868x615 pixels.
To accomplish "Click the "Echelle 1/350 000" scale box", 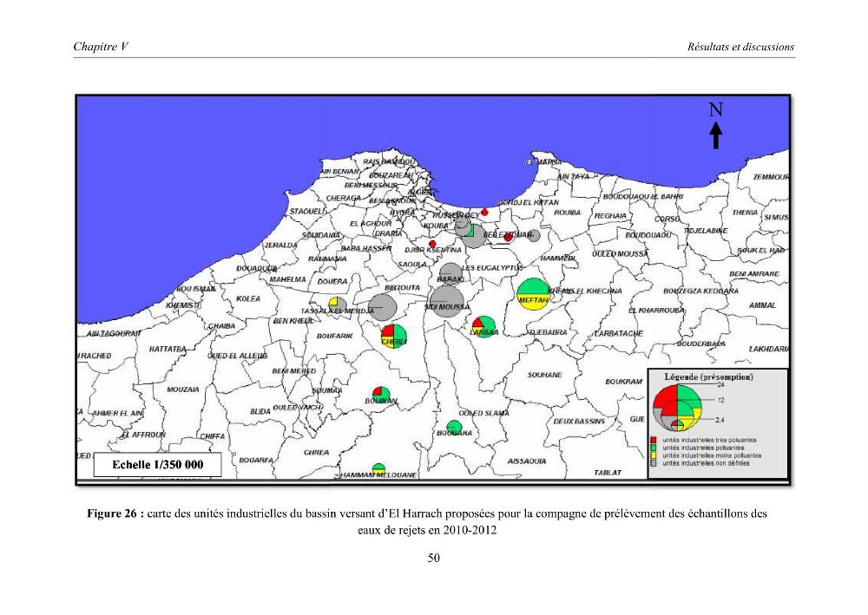I will pos(158,465).
